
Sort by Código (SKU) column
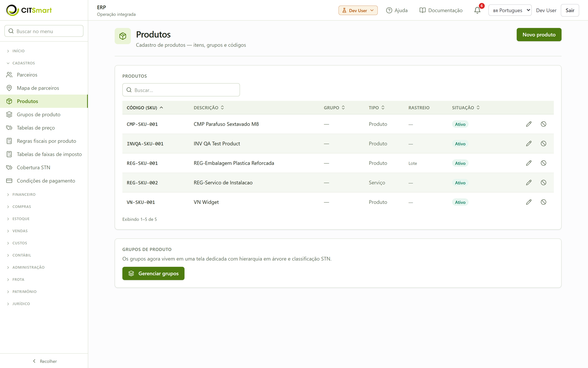click(145, 108)
